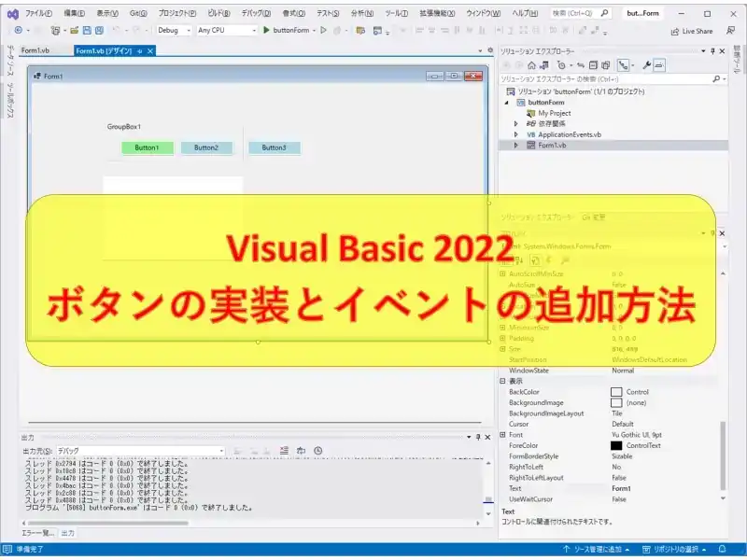
Task: Open Properties with the wrench icon
Action: point(646,65)
